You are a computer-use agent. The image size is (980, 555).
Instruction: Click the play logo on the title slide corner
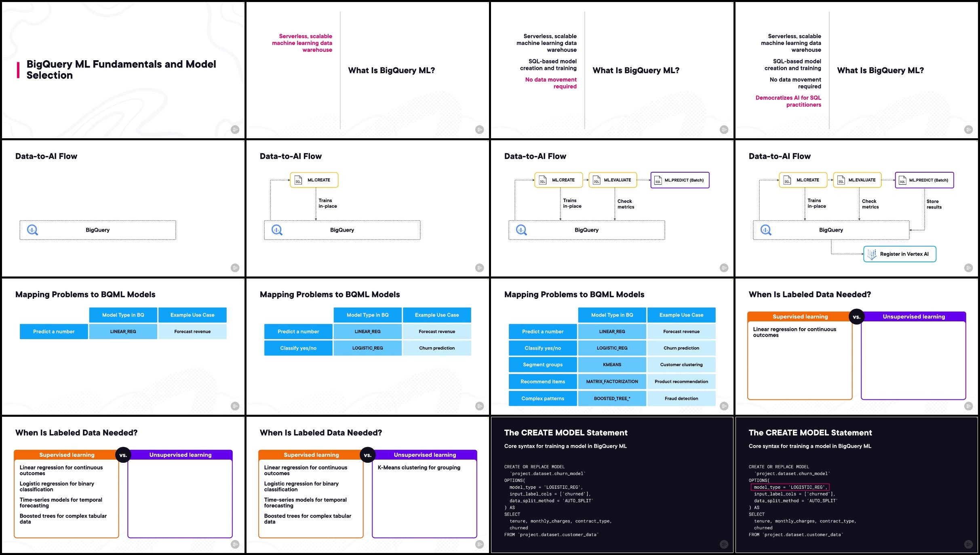click(x=235, y=130)
